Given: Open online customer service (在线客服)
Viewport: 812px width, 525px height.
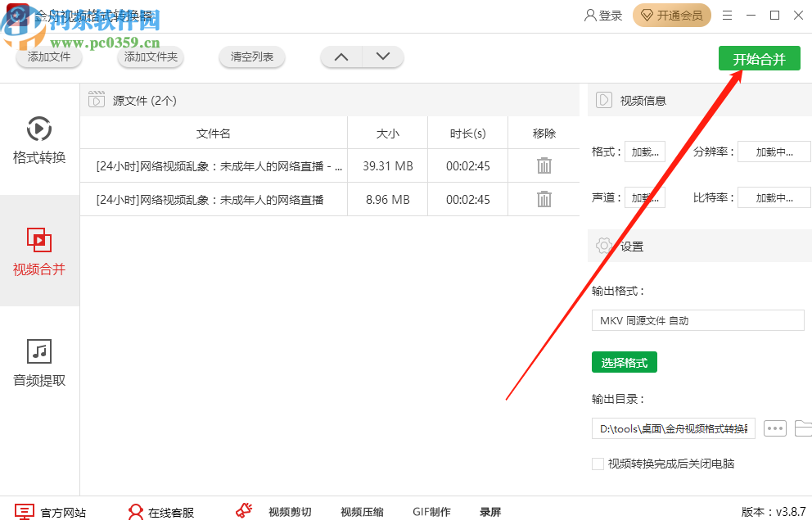Looking at the screenshot, I should 161,512.
